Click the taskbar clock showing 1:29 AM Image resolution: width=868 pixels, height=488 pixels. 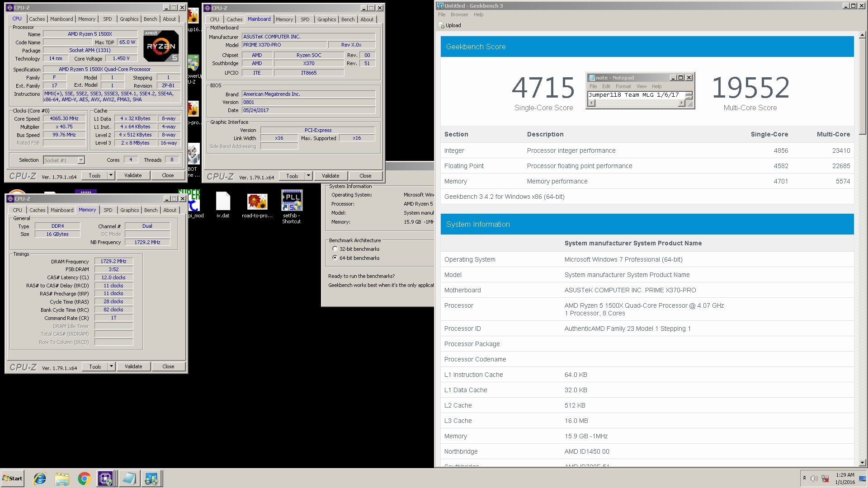click(x=845, y=479)
